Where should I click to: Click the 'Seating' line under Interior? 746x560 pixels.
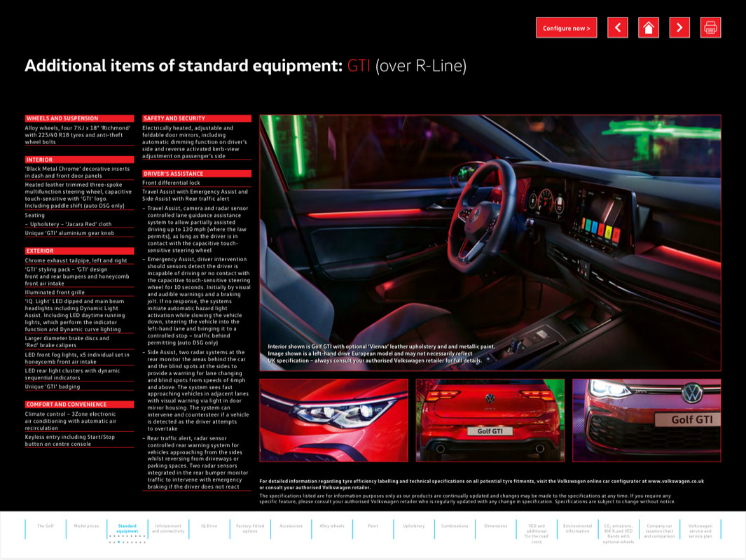click(x=35, y=216)
